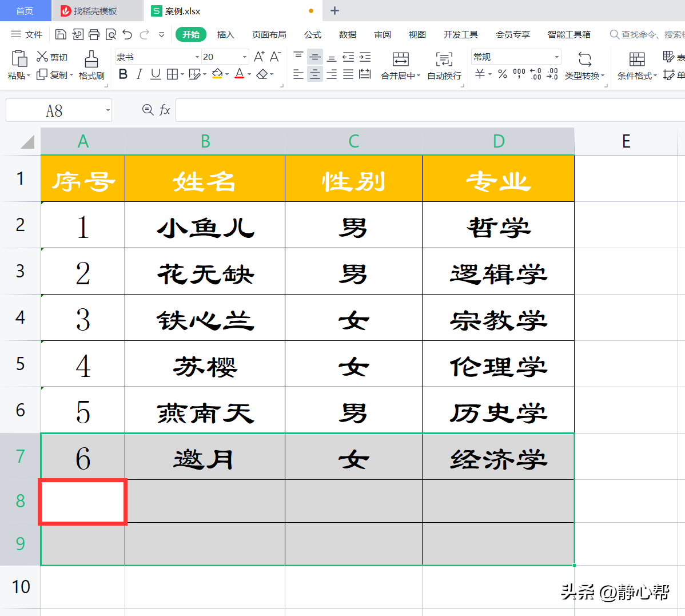Image resolution: width=685 pixels, height=616 pixels.
Task: Align text left
Action: coord(298,74)
